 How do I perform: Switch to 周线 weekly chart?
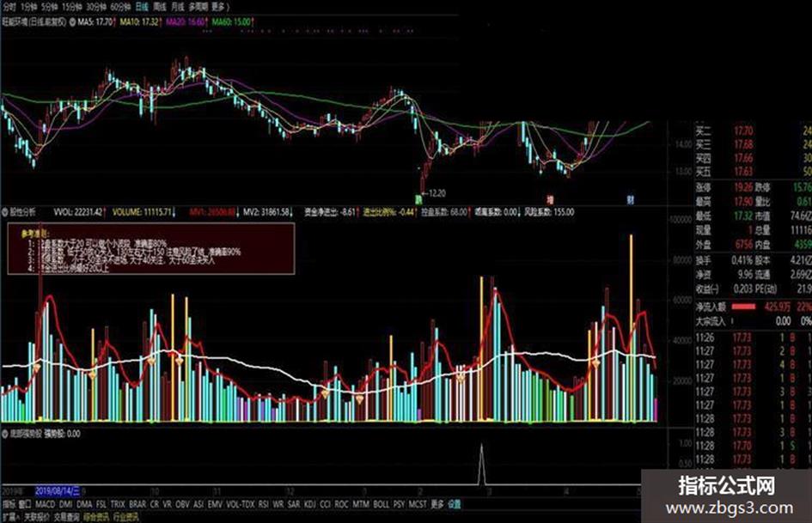pos(160,7)
